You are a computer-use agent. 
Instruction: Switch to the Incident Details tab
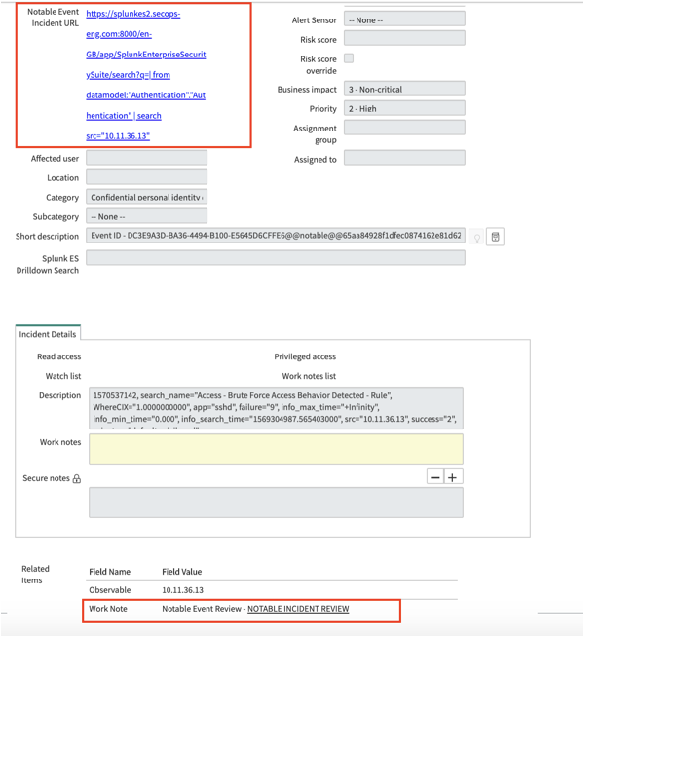48,334
